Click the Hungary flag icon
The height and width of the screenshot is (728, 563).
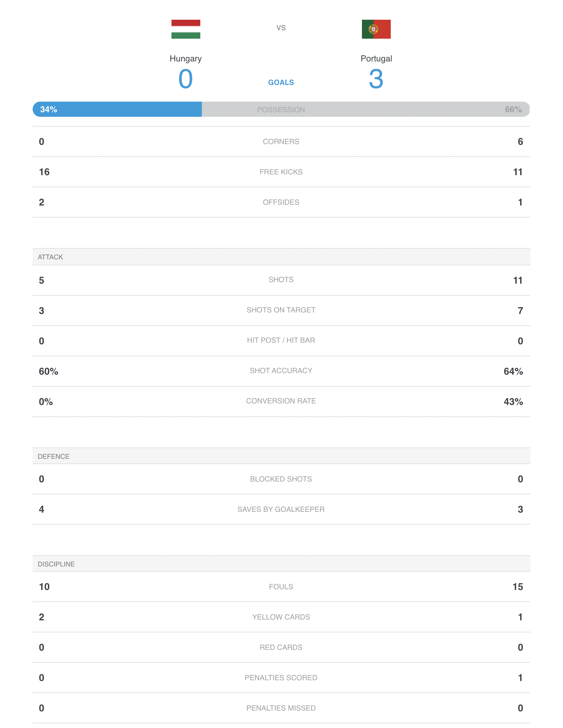(x=186, y=29)
